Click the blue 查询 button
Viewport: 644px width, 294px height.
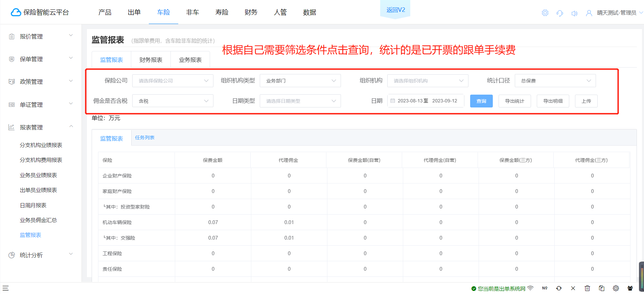481,101
